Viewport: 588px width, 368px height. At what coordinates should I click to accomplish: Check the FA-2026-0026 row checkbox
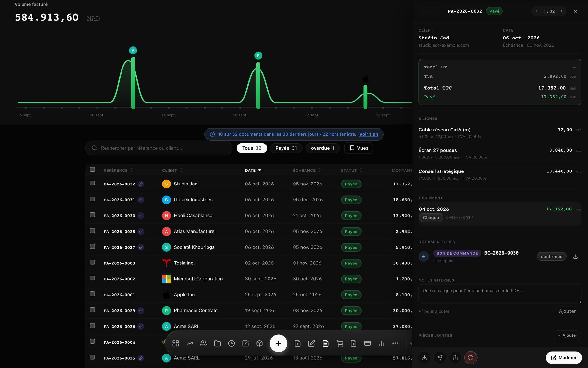(x=92, y=325)
